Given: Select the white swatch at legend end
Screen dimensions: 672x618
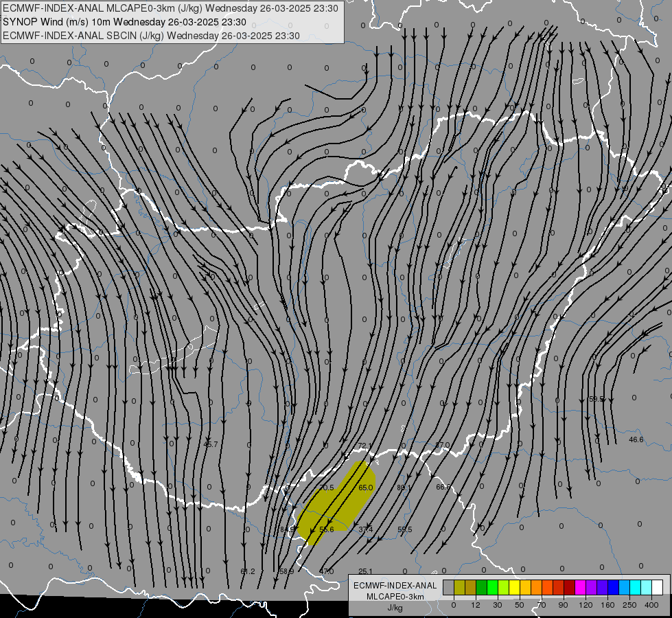Looking at the screenshot, I should click(x=658, y=587).
